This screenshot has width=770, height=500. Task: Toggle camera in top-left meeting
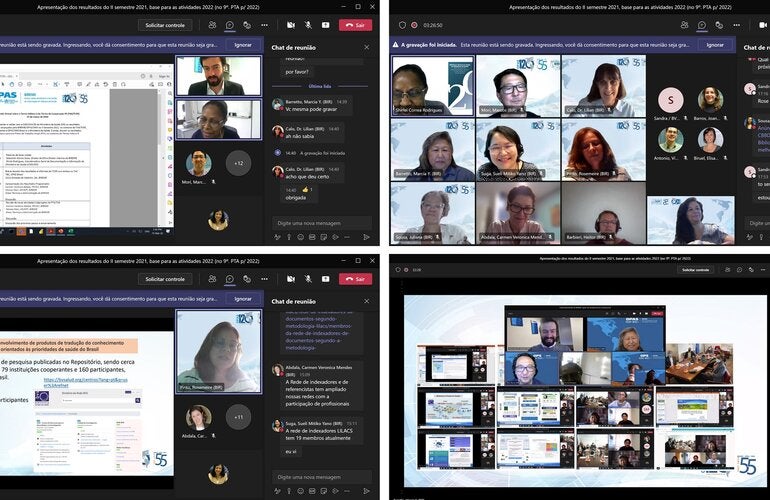[x=290, y=25]
